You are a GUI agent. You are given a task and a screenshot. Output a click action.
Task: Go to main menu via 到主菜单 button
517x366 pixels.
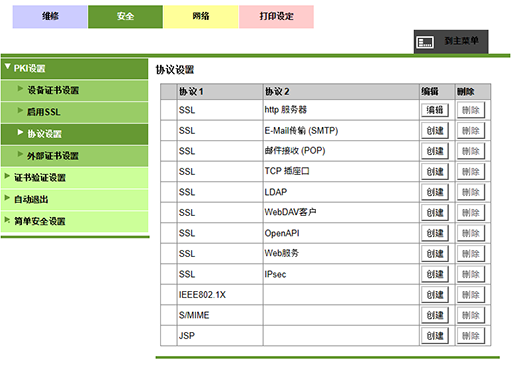pos(451,42)
